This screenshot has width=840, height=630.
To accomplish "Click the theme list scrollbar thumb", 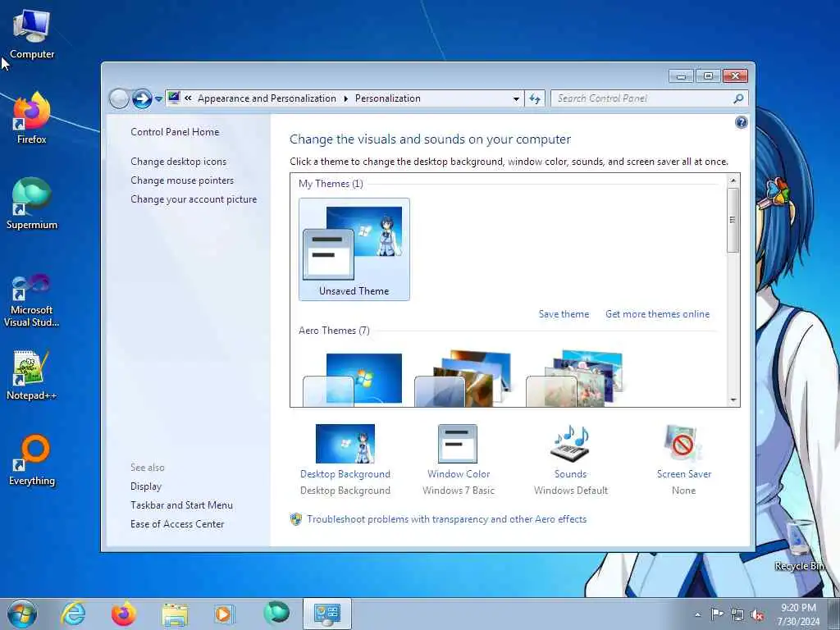I will tap(733, 220).
